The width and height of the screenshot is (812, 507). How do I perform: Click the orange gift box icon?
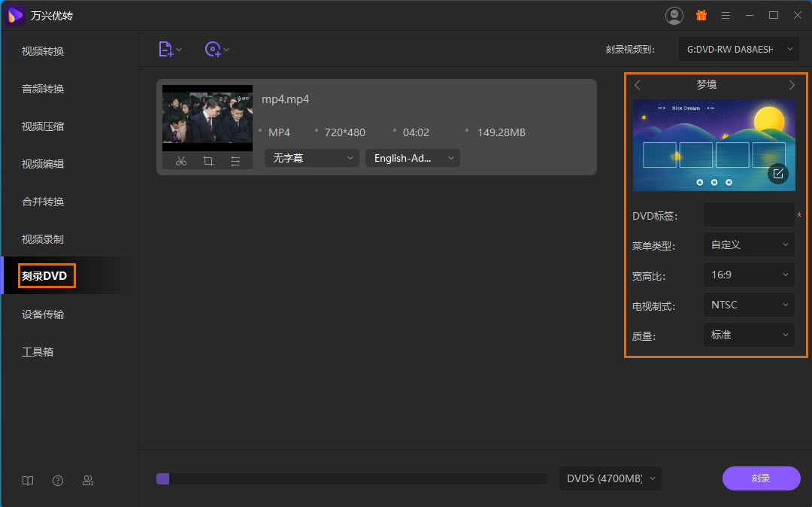(x=701, y=15)
